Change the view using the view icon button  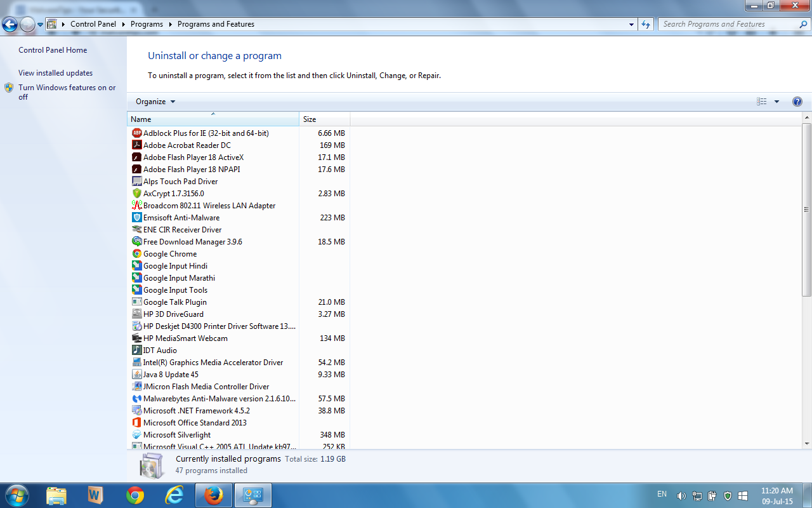pos(762,102)
